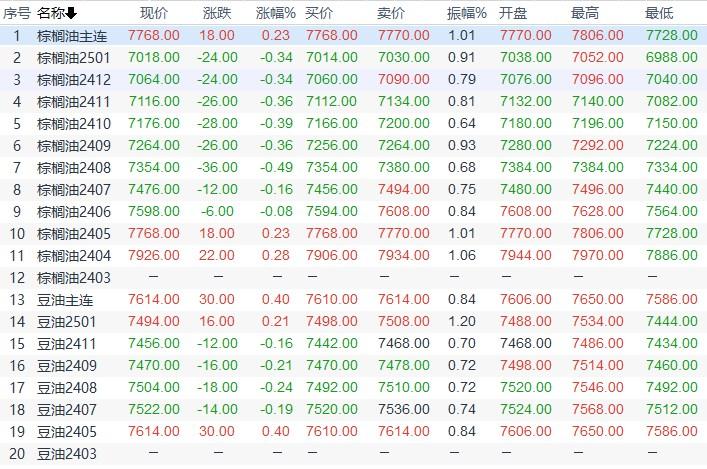
Task: Click the 最高 column header
Action: click(x=585, y=13)
